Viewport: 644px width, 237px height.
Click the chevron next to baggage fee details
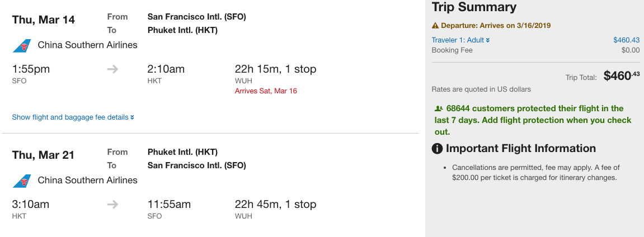[132, 117]
